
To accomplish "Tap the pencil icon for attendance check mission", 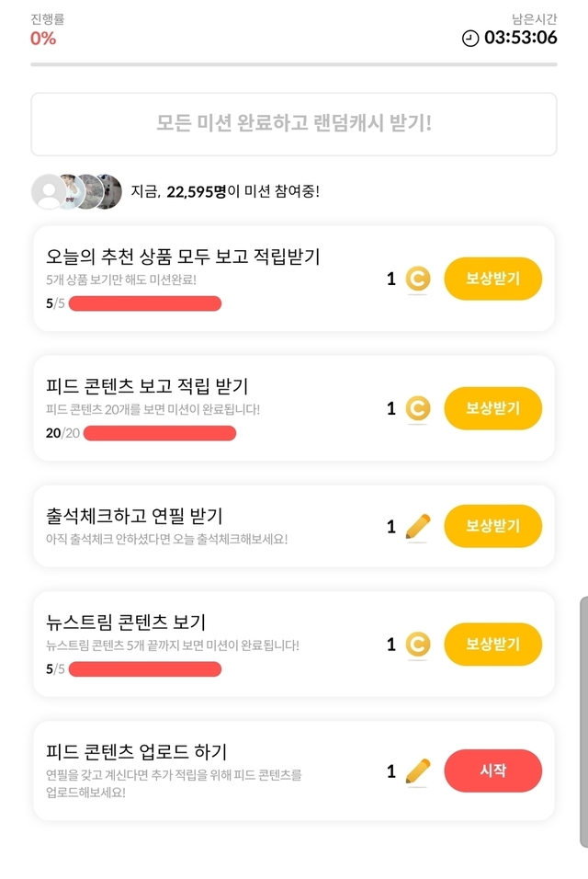I will [418, 526].
